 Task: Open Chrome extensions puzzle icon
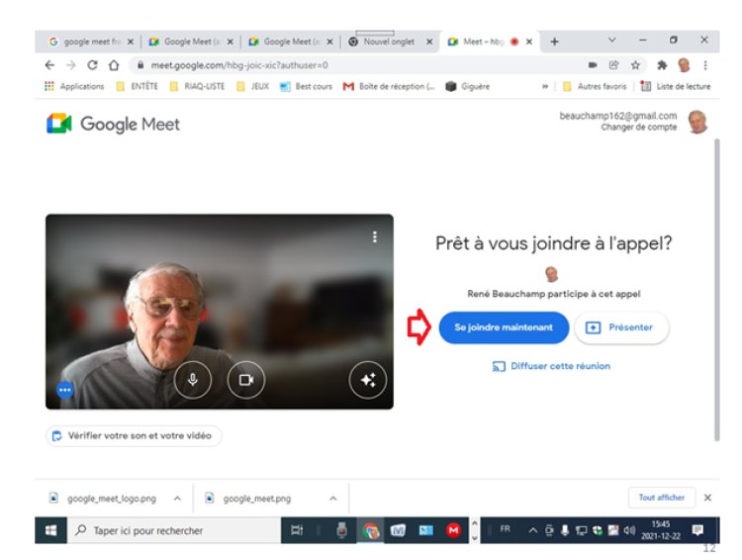coord(662,65)
